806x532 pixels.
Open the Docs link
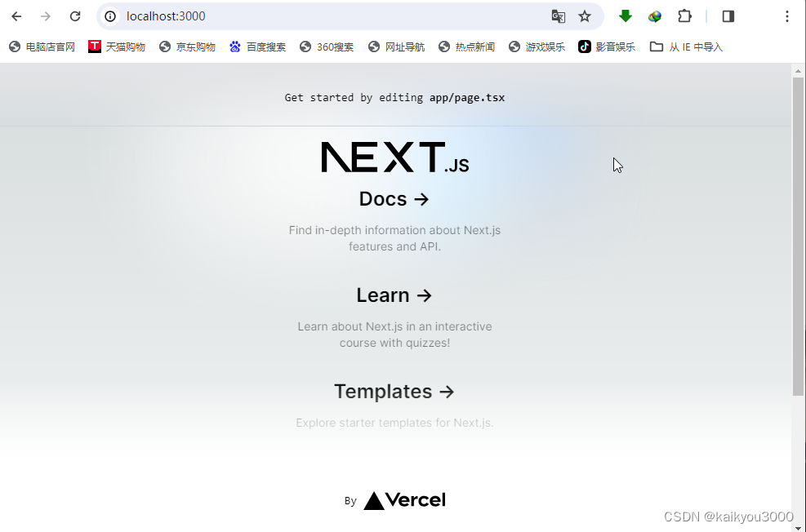pyautogui.click(x=394, y=198)
